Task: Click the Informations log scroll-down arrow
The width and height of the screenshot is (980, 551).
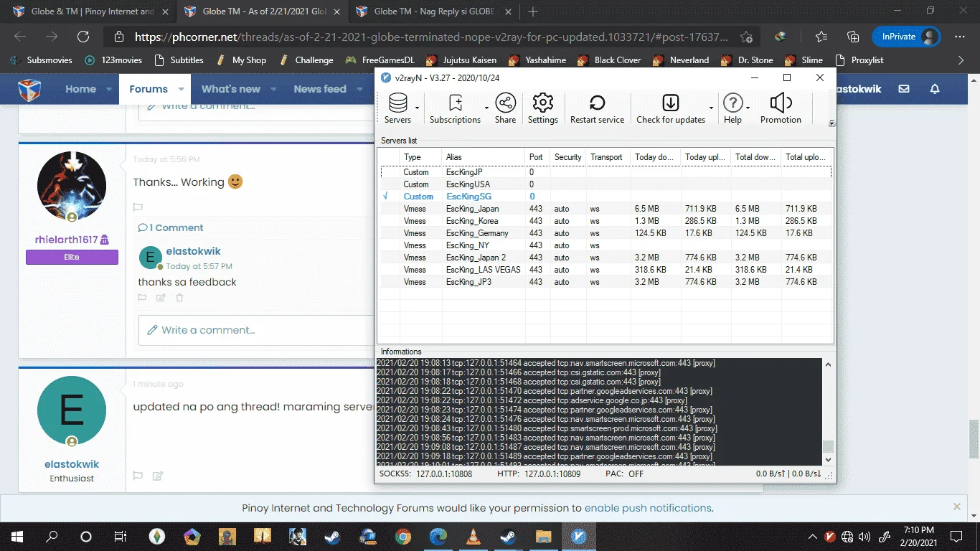Action: (x=828, y=458)
